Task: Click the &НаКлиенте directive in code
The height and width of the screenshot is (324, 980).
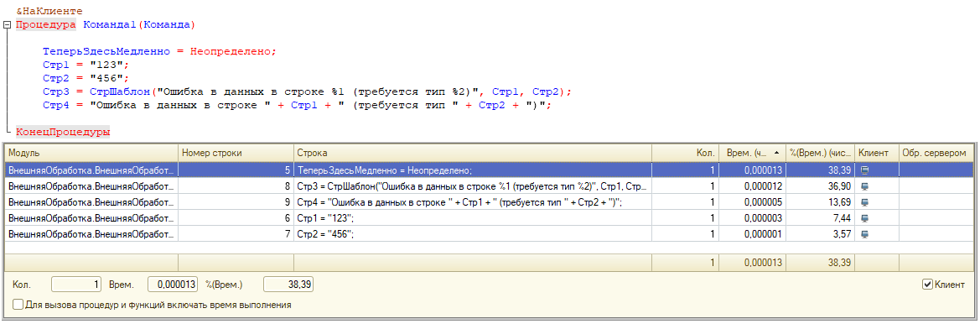Action: click(49, 11)
